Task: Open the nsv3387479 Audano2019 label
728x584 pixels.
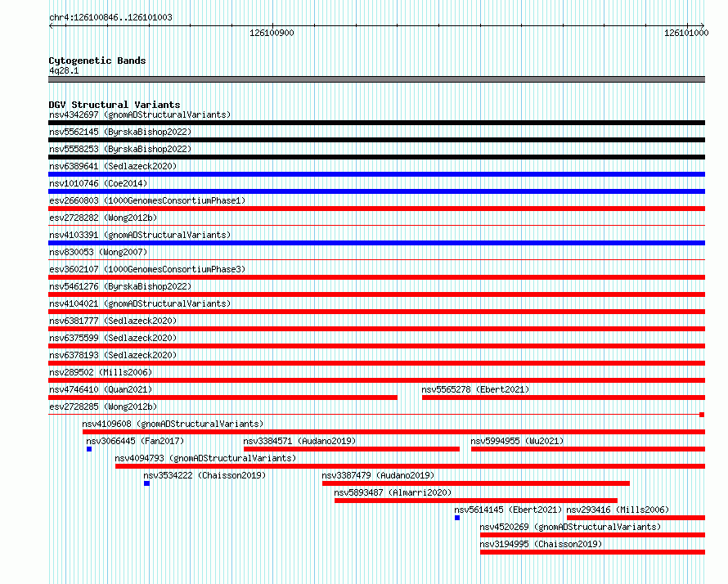Action: click(378, 475)
